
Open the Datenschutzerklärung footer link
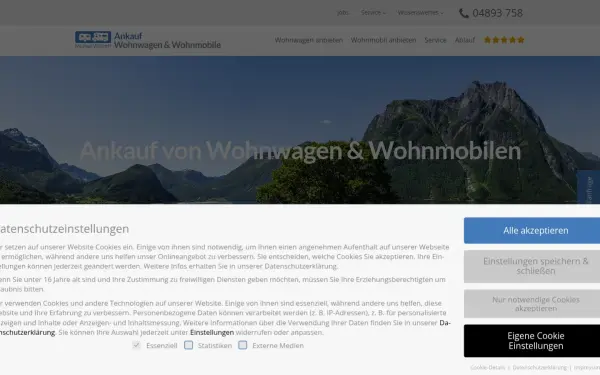coord(540,367)
